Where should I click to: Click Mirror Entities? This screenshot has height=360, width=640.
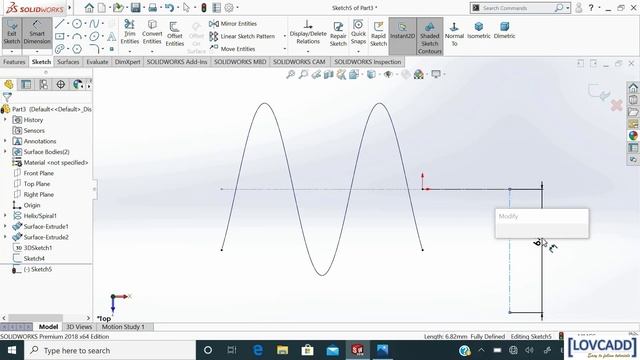(x=233, y=24)
